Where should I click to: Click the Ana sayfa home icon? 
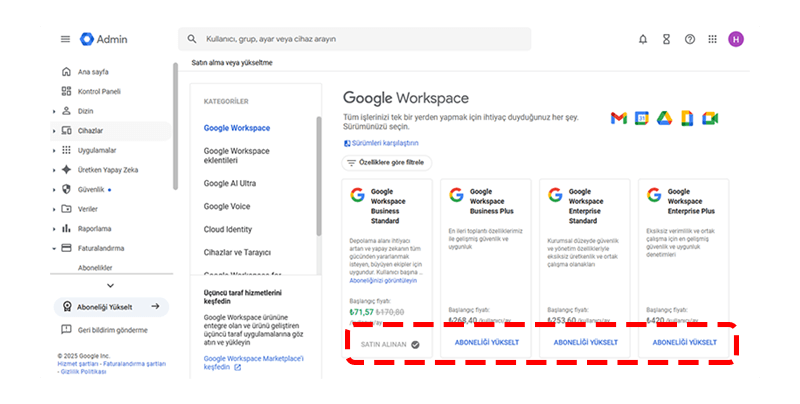pyautogui.click(x=66, y=72)
